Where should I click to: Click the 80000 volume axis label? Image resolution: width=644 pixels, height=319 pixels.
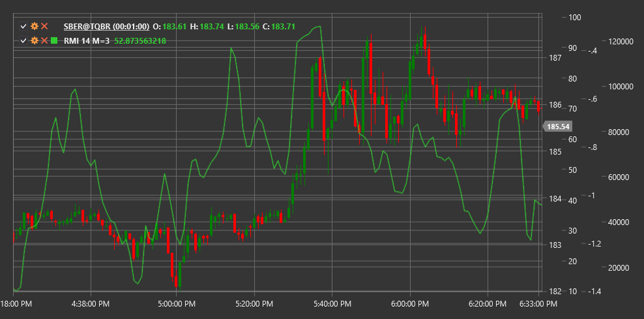pos(619,132)
